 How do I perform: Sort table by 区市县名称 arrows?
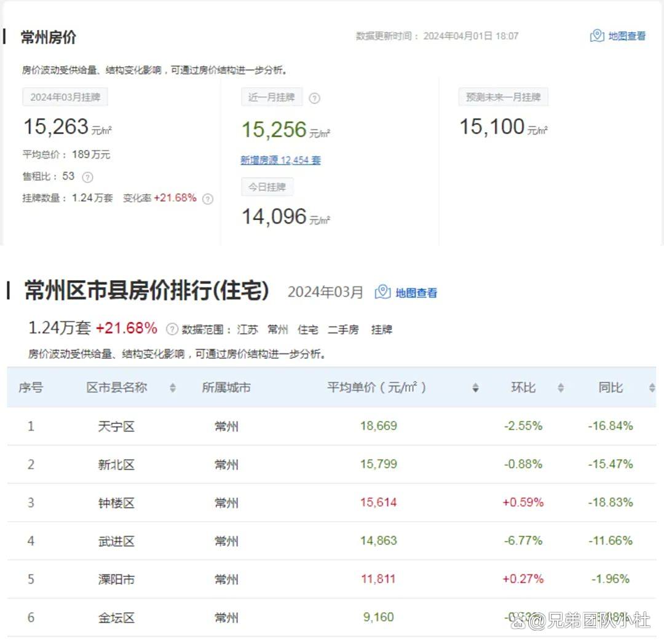click(x=173, y=388)
